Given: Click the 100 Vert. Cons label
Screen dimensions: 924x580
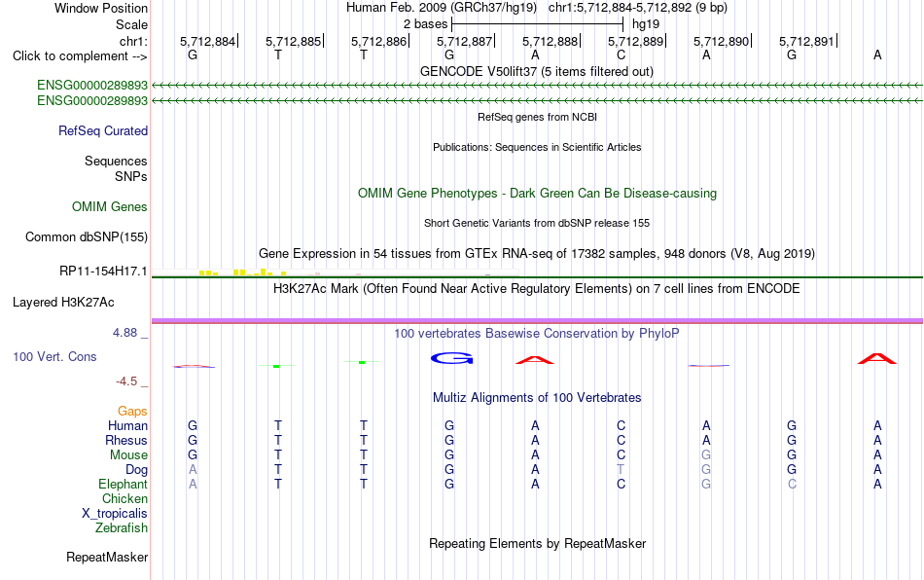Looking at the screenshot, I should pos(54,356).
